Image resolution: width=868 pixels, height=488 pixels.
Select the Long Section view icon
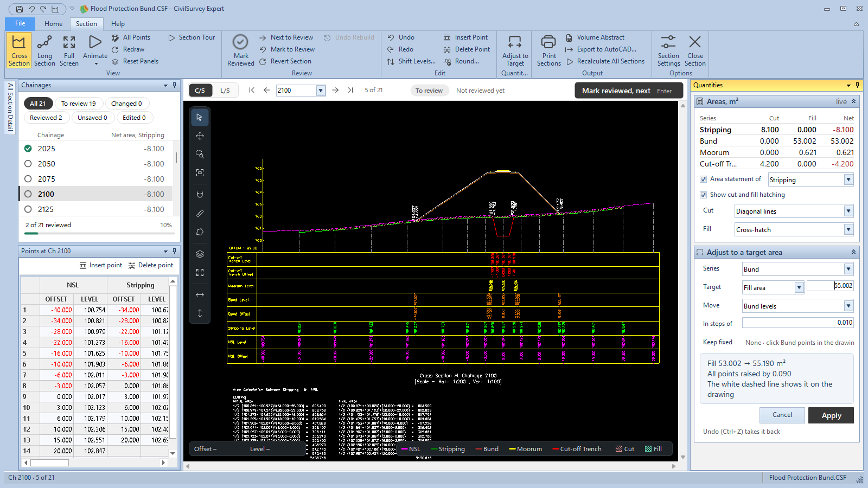click(44, 42)
